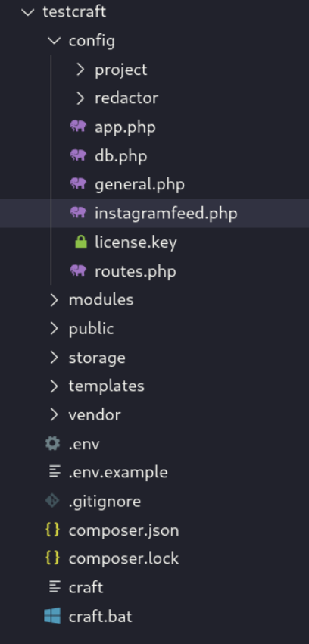Click the green lock icon for license.key

click(x=81, y=242)
